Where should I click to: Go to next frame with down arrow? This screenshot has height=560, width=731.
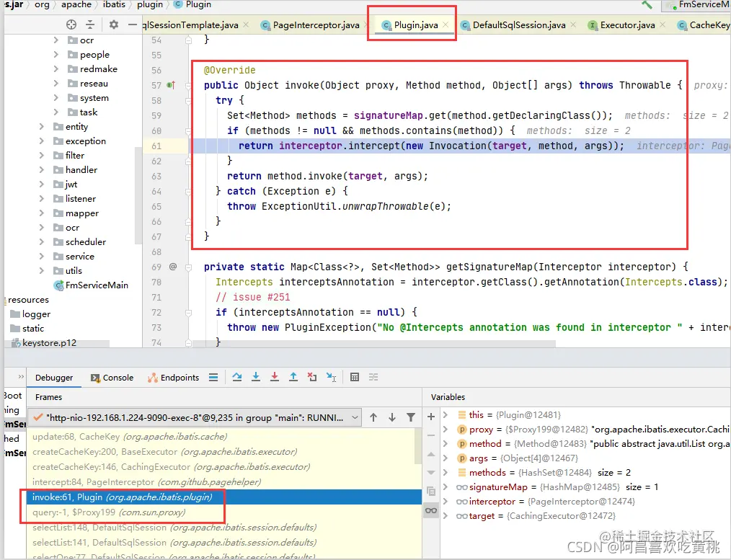tap(392, 417)
